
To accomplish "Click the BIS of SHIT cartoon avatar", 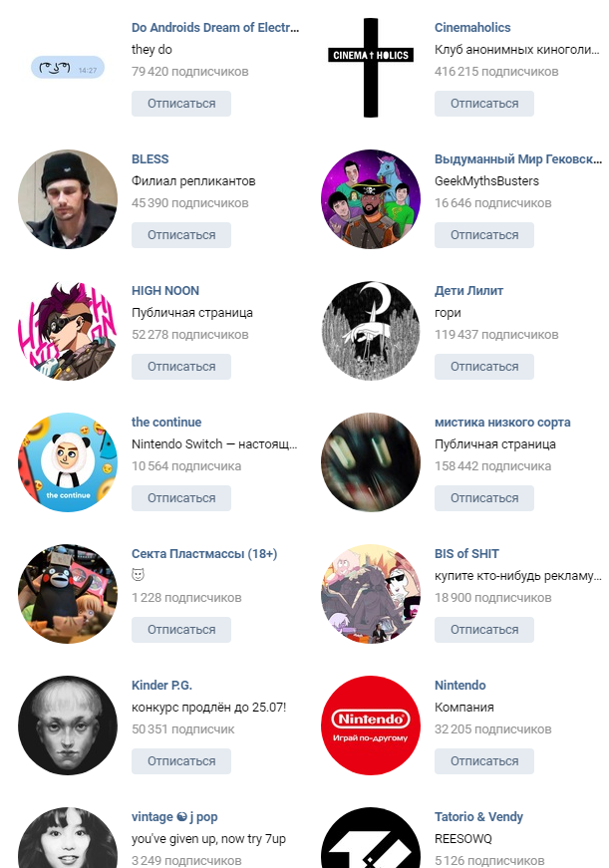I will (371, 593).
